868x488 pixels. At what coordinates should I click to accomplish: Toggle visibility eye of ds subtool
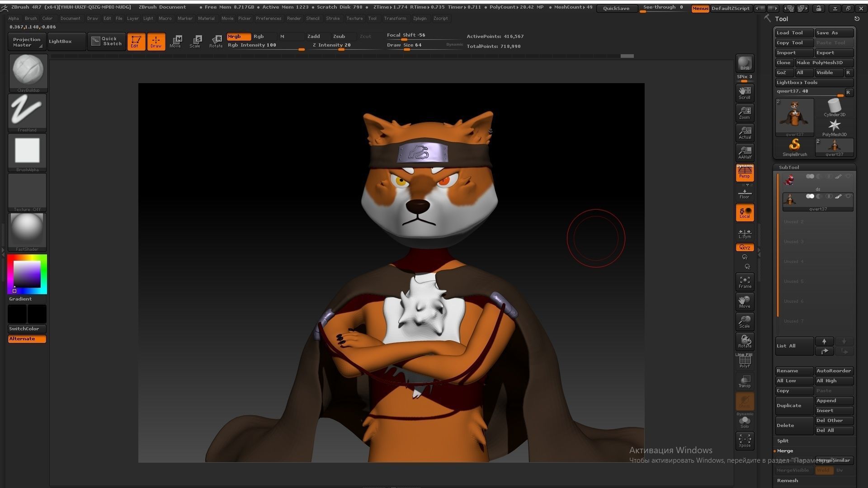click(x=849, y=176)
